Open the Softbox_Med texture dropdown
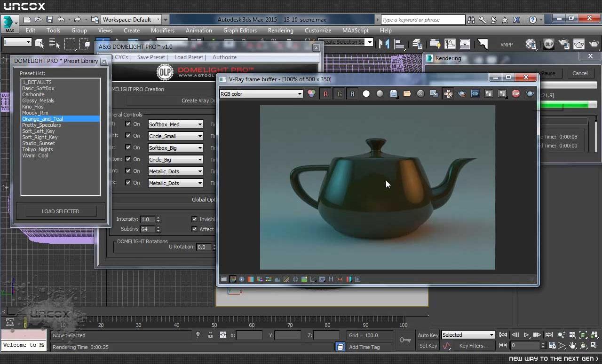602x364 pixels. (175, 124)
